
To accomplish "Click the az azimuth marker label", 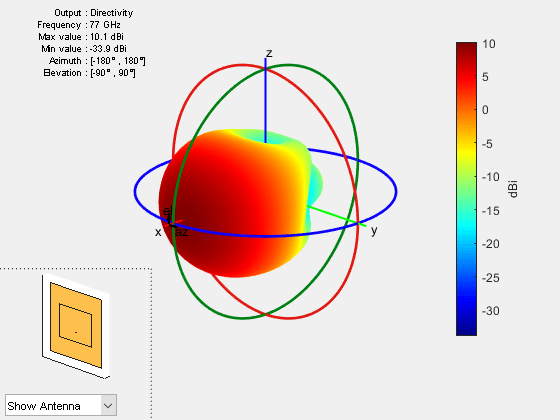I will click(182, 232).
